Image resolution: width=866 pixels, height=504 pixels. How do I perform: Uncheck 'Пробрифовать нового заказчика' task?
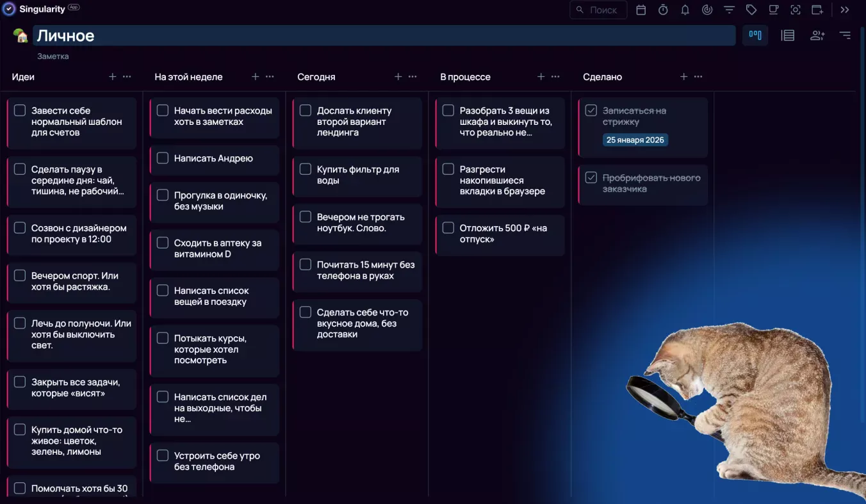click(x=591, y=178)
